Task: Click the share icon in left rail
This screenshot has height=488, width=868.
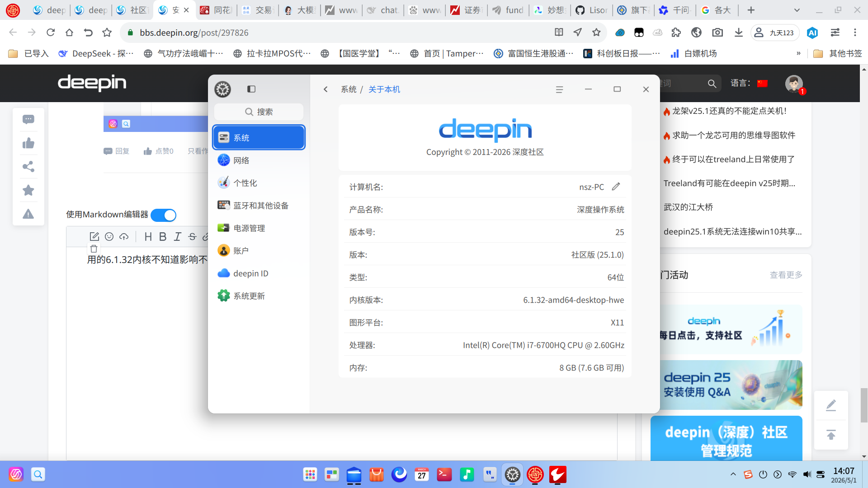Action: tap(28, 167)
